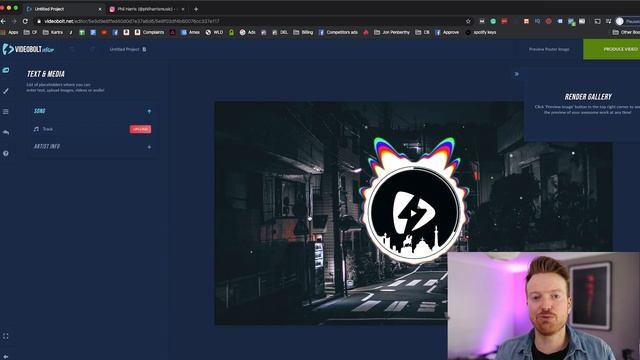Click the videobolt.net address bar
Image resolution: width=640 pixels, height=360 pixels.
253,21
